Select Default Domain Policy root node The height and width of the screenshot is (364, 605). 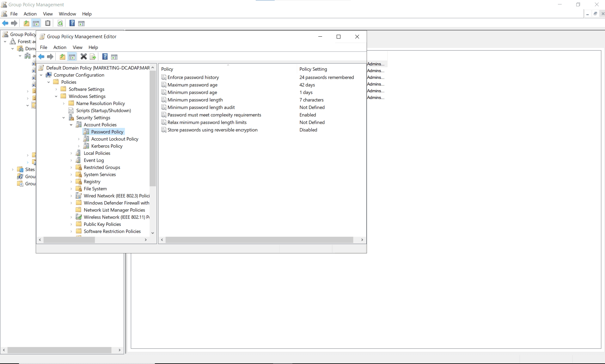(x=98, y=68)
